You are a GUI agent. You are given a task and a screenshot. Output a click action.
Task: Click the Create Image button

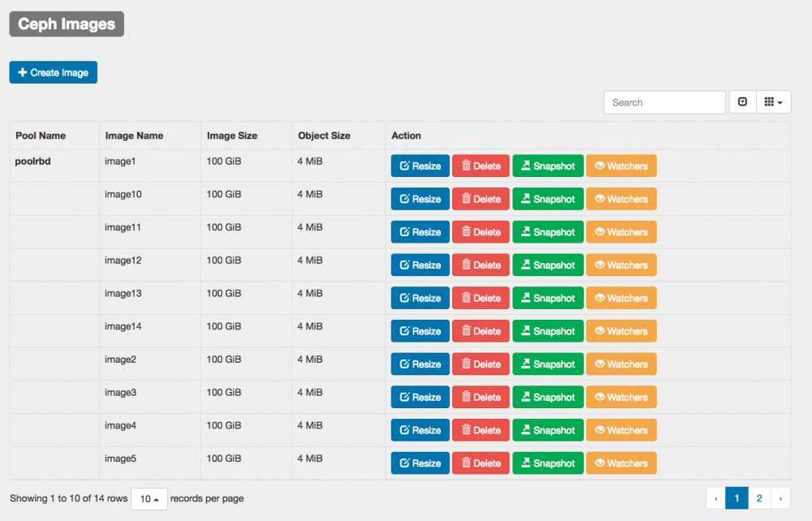pos(54,72)
